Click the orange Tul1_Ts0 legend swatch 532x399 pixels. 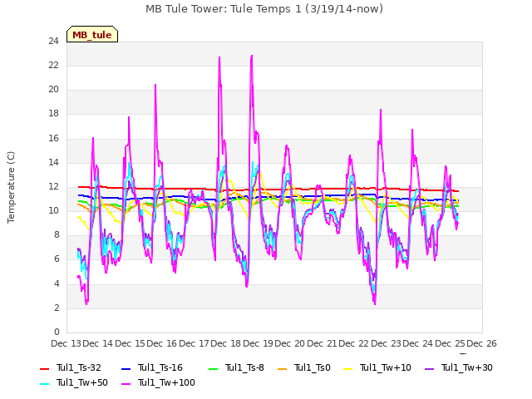point(282,368)
